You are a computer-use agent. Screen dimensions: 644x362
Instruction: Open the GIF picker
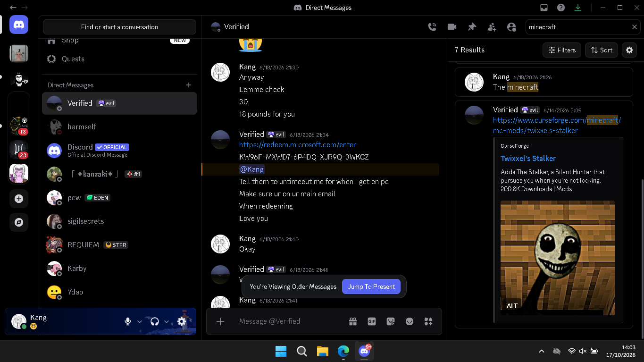372,321
